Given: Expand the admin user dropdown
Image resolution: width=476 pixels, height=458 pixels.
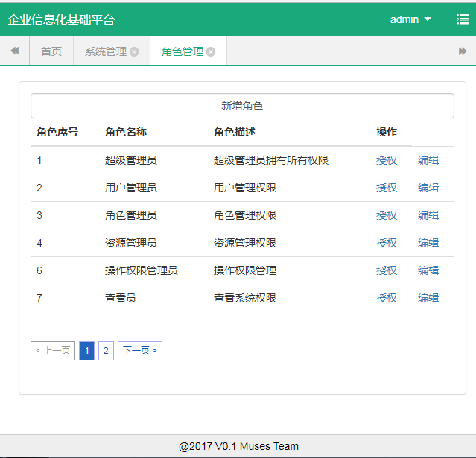Looking at the screenshot, I should (x=410, y=19).
